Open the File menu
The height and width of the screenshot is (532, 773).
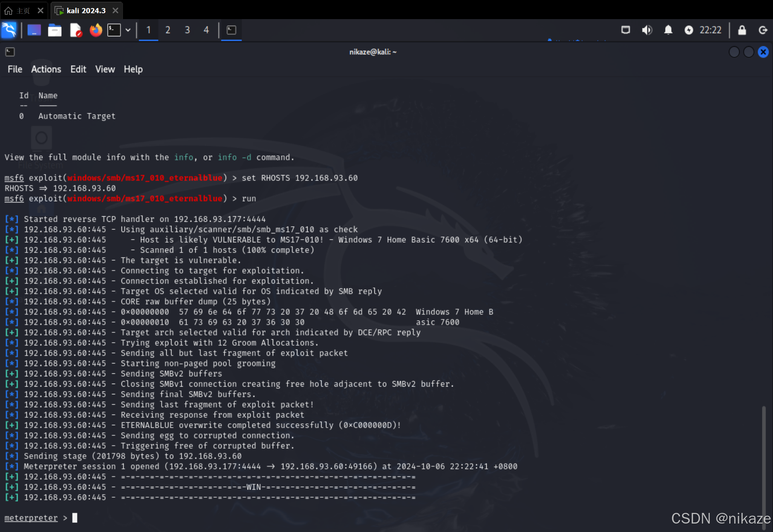point(15,69)
